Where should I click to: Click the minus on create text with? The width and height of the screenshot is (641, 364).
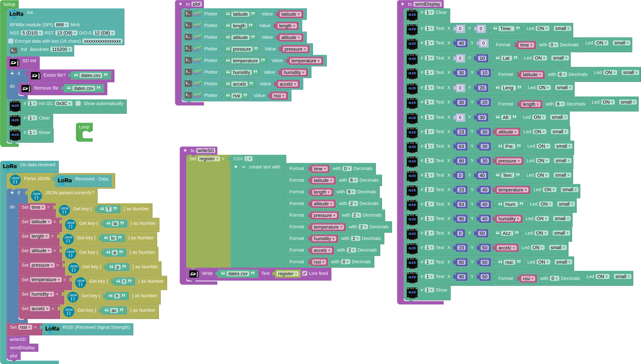pyautogui.click(x=244, y=167)
